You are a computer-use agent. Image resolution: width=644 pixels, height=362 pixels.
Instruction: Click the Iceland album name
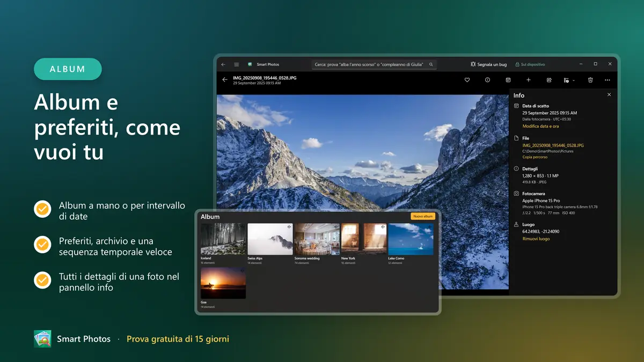pyautogui.click(x=206, y=258)
